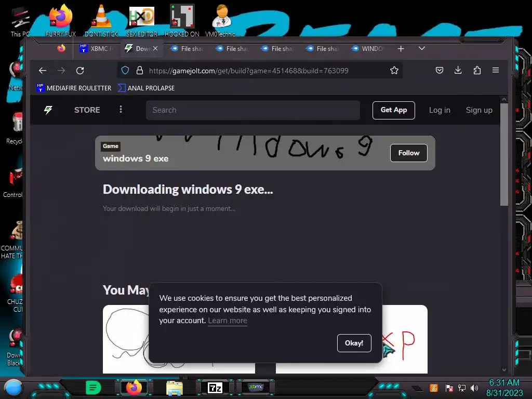Click the grayed Forward arrow

point(61,71)
